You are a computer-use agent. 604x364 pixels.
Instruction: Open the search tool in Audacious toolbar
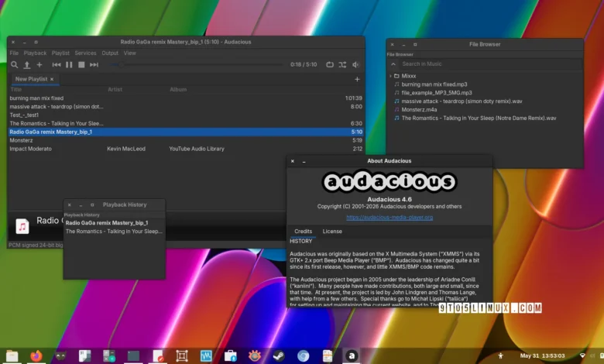click(x=14, y=65)
